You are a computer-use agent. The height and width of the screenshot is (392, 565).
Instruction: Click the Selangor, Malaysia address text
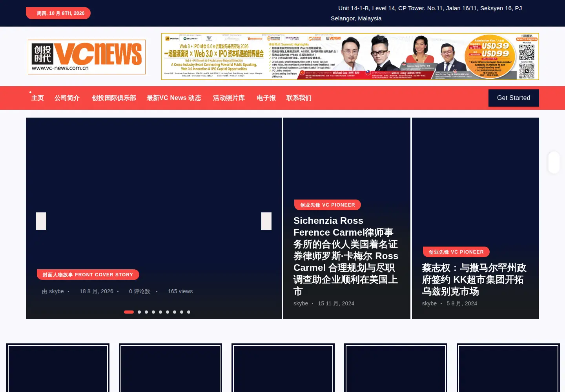pyautogui.click(x=356, y=18)
